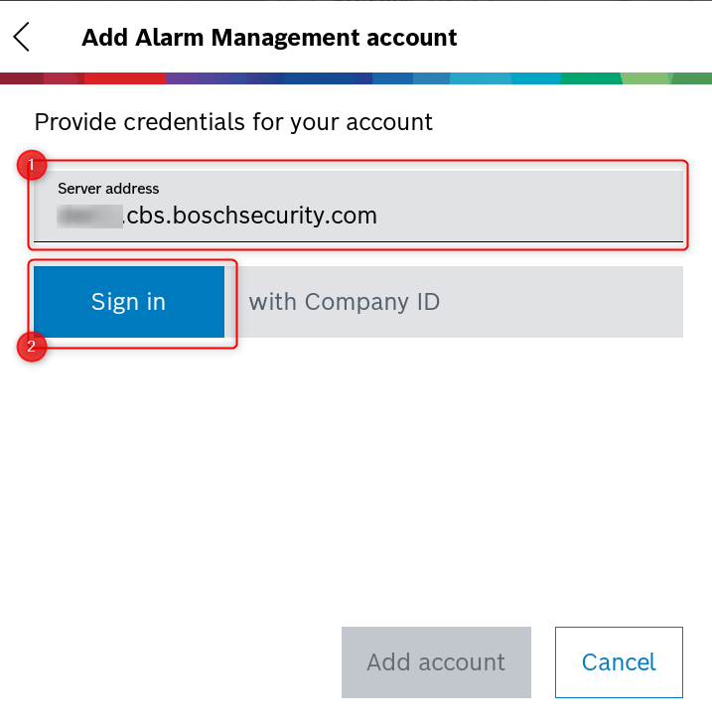Cancel adding the account
The height and width of the screenshot is (728, 712).
[619, 662]
